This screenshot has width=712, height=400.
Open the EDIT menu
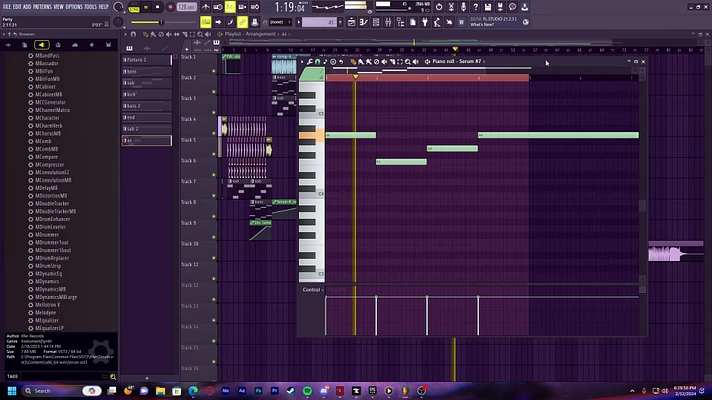17,7
